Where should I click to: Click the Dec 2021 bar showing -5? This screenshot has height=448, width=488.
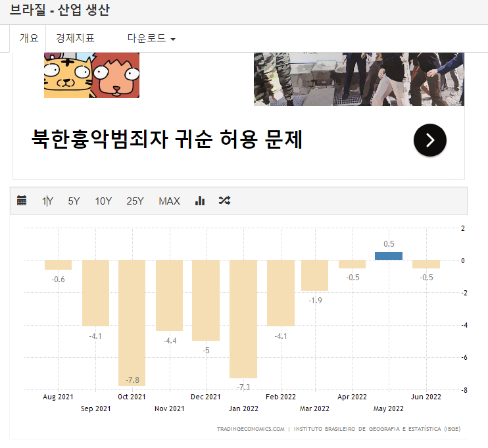(x=206, y=300)
